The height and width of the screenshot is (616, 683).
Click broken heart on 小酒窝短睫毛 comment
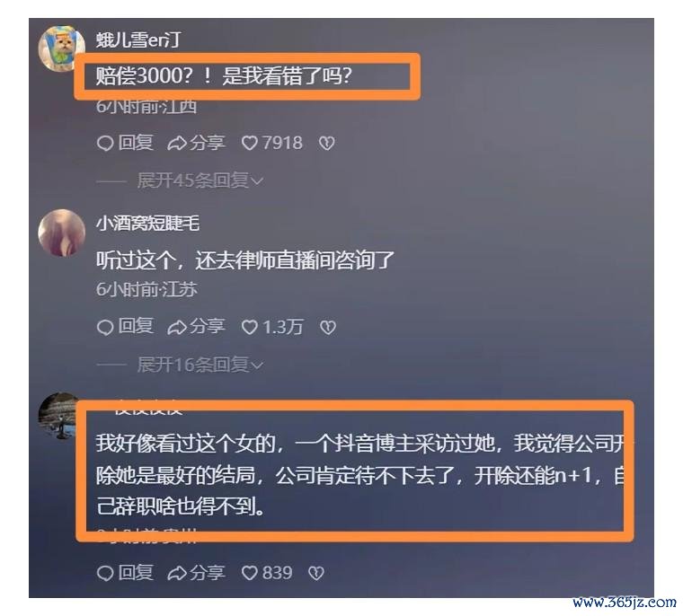pos(327,328)
